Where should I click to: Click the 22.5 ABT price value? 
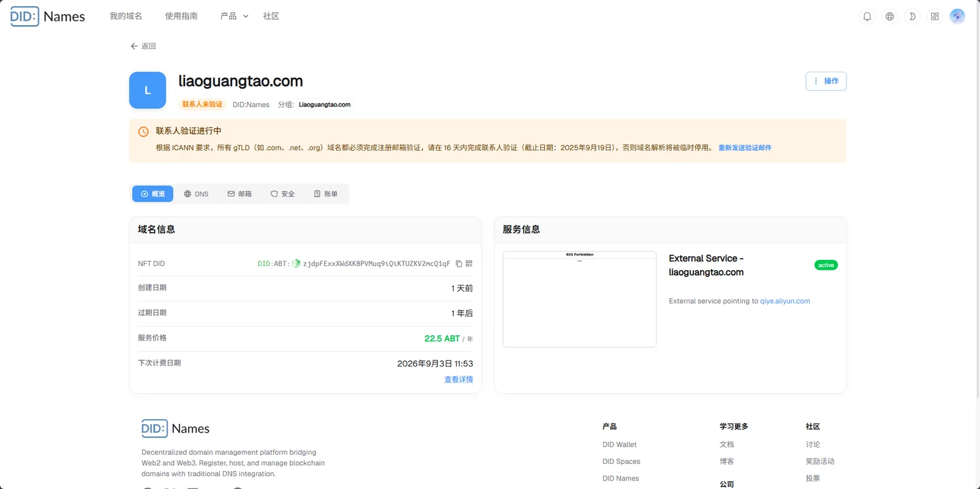442,338
